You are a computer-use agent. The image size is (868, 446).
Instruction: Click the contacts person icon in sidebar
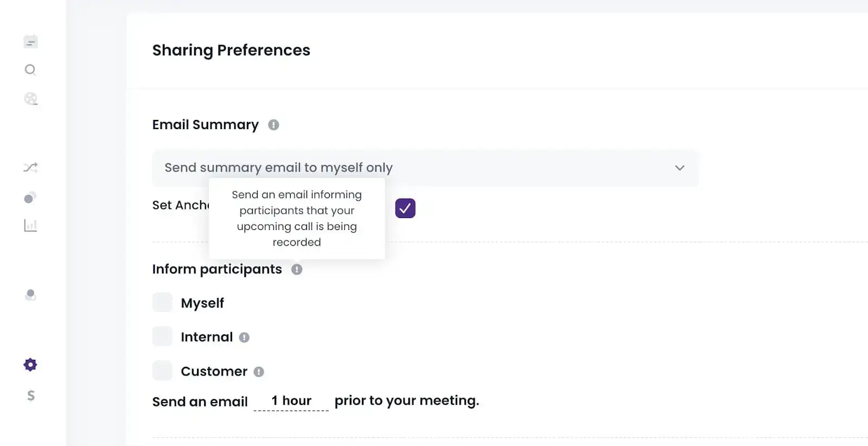pos(30,295)
